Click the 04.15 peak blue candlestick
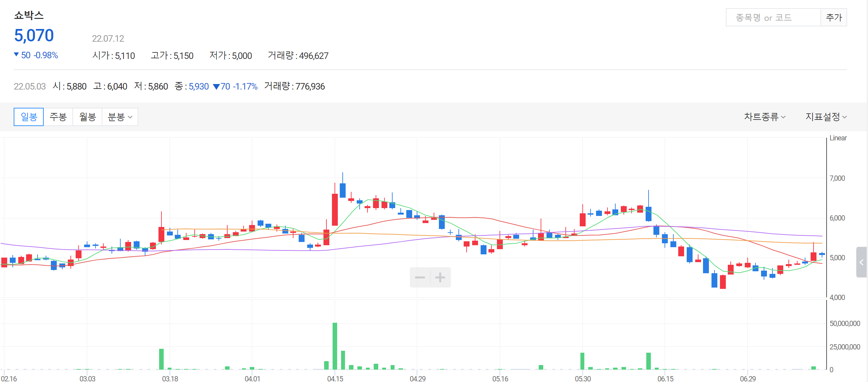 [343, 191]
